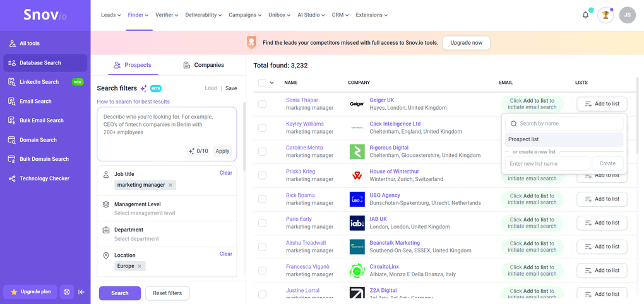This screenshot has width=644, height=304.
Task: Click the Geiger UK company logo
Action: coord(357,104)
